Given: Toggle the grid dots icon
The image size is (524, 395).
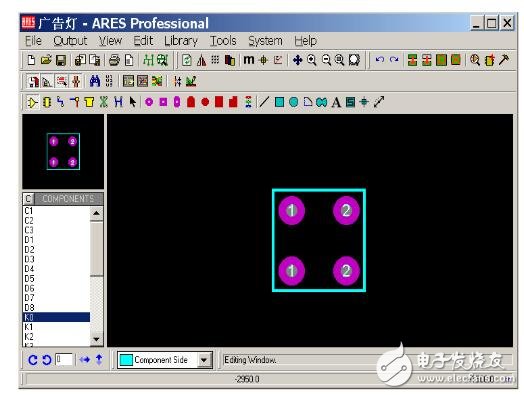Looking at the screenshot, I should pos(216,60).
